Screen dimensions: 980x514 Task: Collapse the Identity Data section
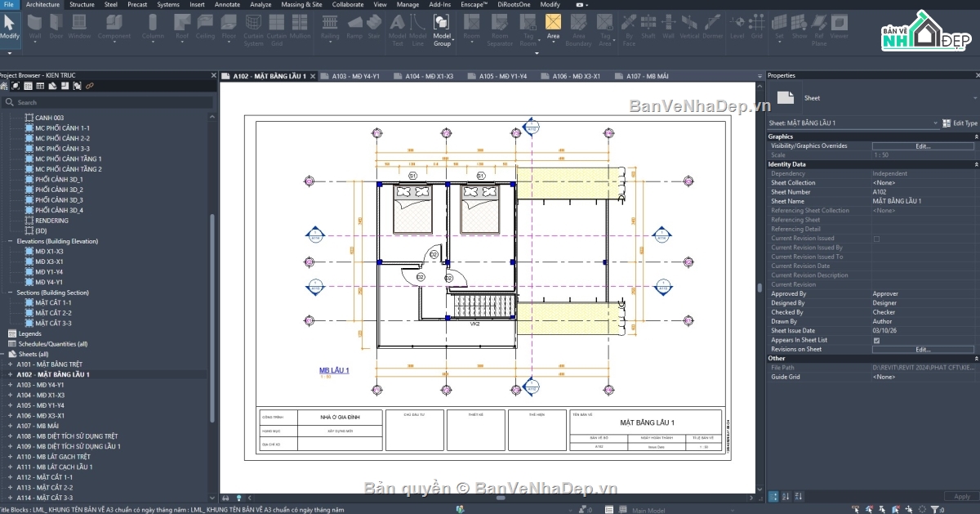tap(975, 164)
